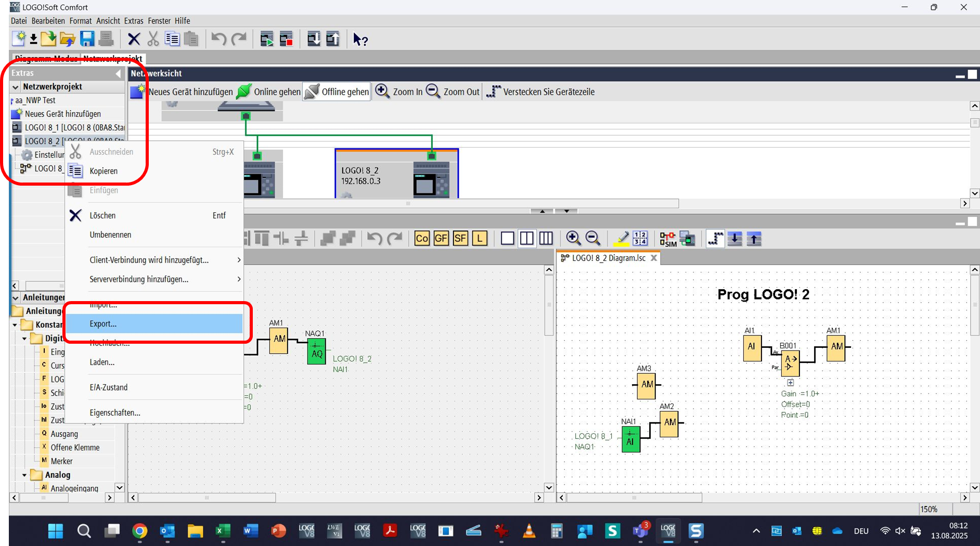Click the Save (blue floppy disk) toolbar icon
The width and height of the screenshot is (980, 546).
pos(87,39)
